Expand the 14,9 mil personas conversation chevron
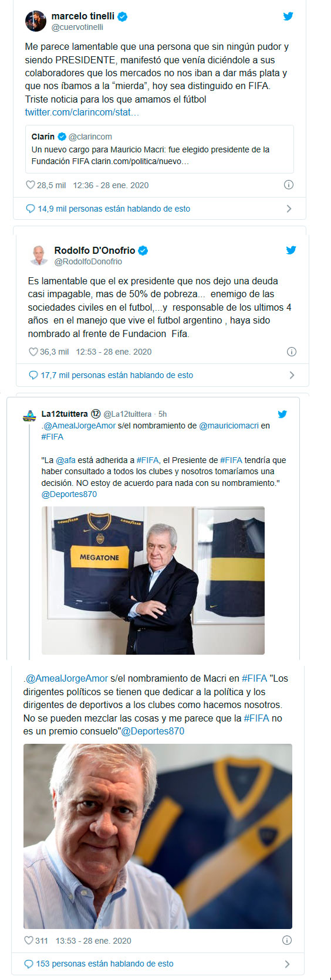Viewport: 331px width, 980px height. 289,209
